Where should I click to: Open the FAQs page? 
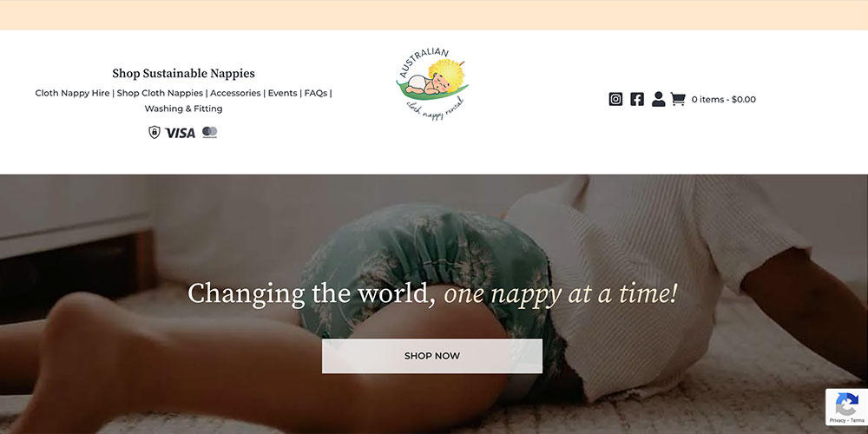316,93
